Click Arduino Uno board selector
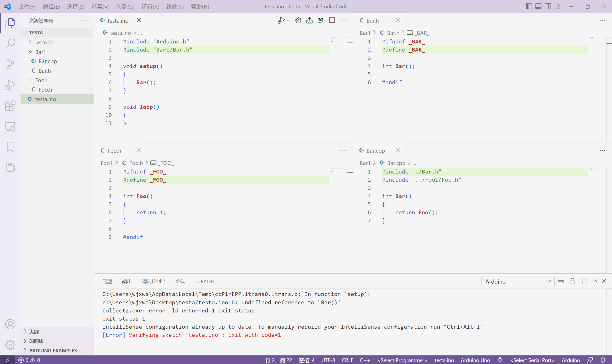Image resolution: width=612 pixels, height=364 pixels. 475,360
